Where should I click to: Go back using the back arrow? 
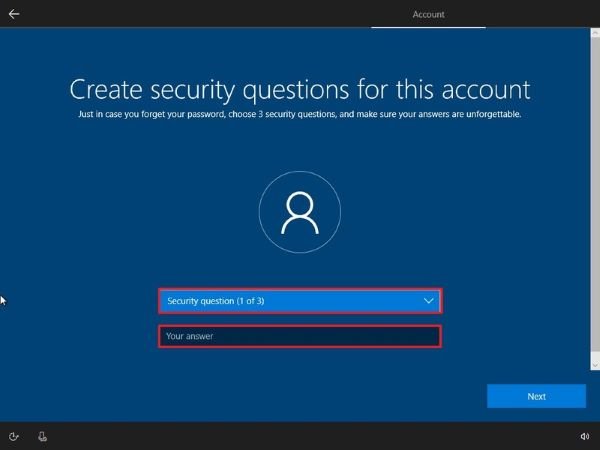tap(14, 14)
